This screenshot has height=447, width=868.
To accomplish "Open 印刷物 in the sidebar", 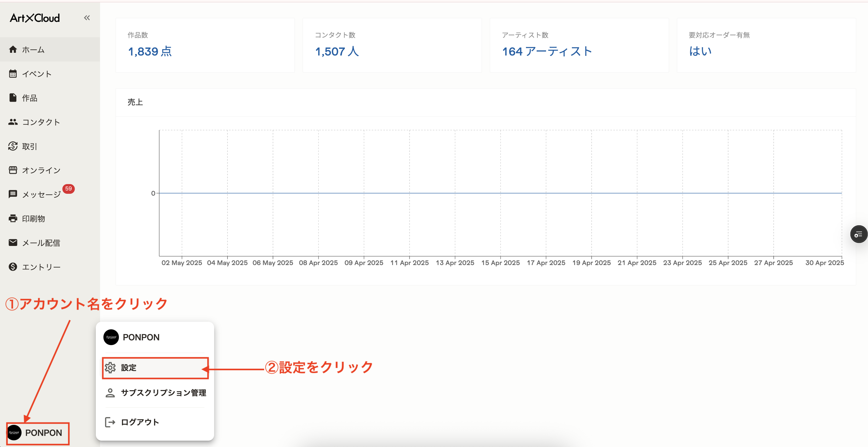I will tap(50, 219).
